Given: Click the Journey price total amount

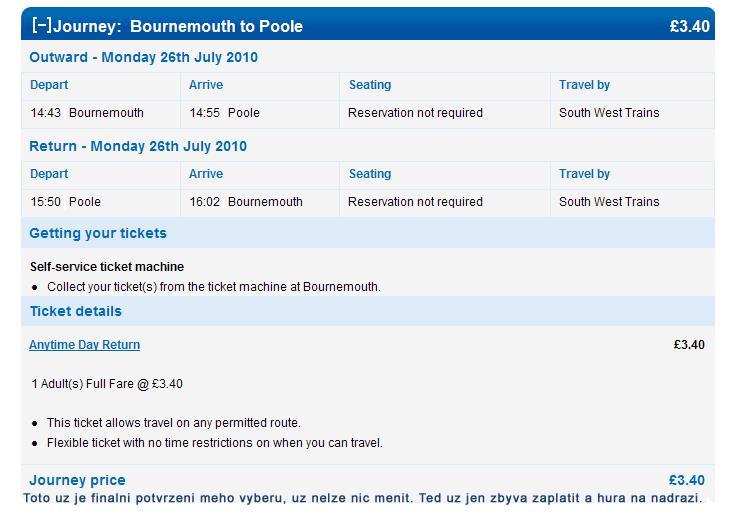Looking at the screenshot, I should point(687,480).
